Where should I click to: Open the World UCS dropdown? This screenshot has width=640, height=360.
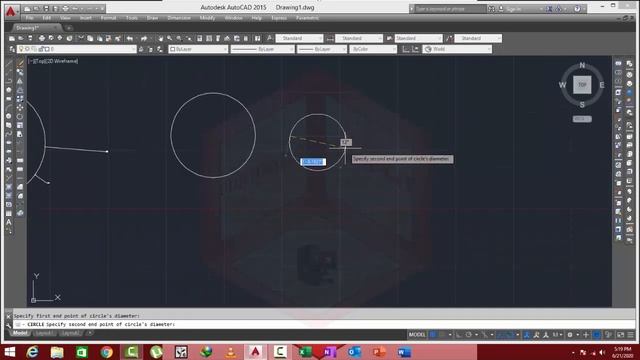(457, 49)
